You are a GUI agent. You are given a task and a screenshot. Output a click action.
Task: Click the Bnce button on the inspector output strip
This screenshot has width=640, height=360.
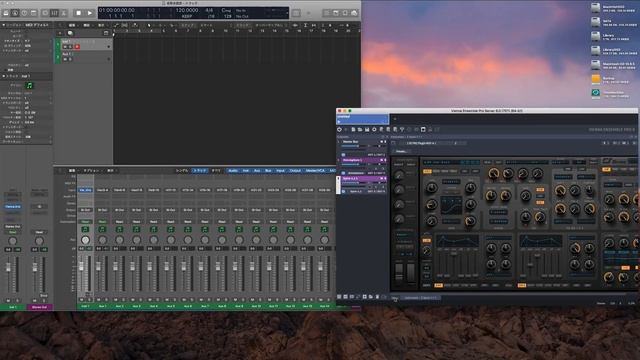43,295
